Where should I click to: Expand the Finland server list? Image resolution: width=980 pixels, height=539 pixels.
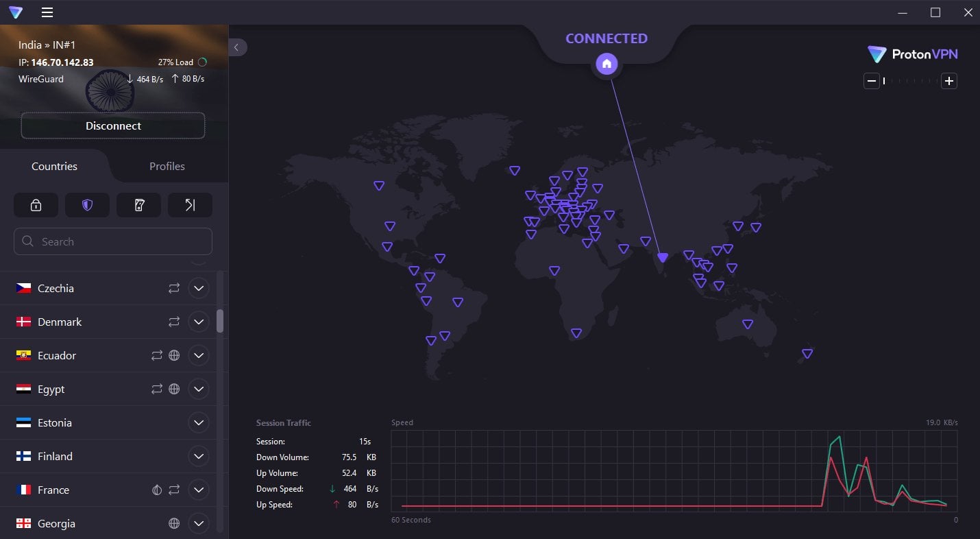[x=199, y=456]
